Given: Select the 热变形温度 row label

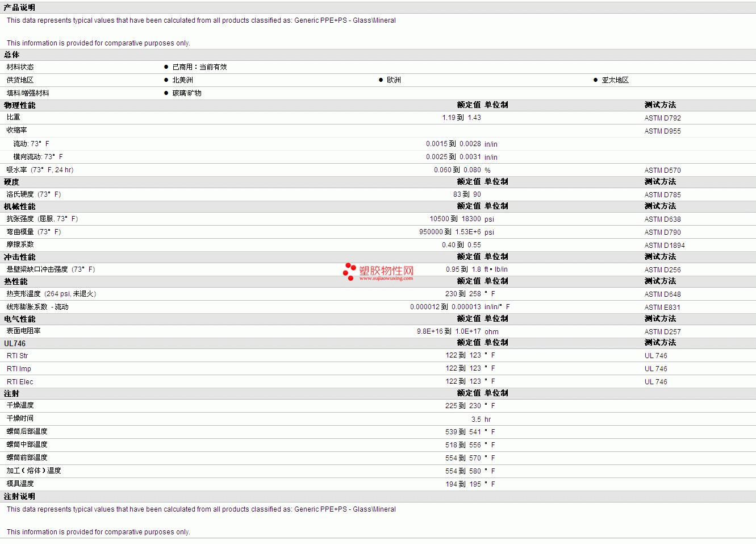Looking at the screenshot, I should pyautogui.click(x=51, y=294).
